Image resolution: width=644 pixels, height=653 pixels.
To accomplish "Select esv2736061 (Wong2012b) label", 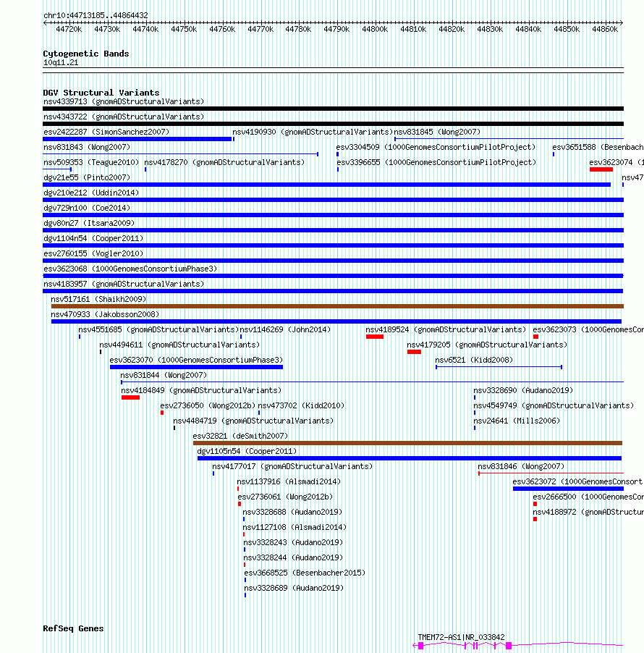I will coord(285,497).
